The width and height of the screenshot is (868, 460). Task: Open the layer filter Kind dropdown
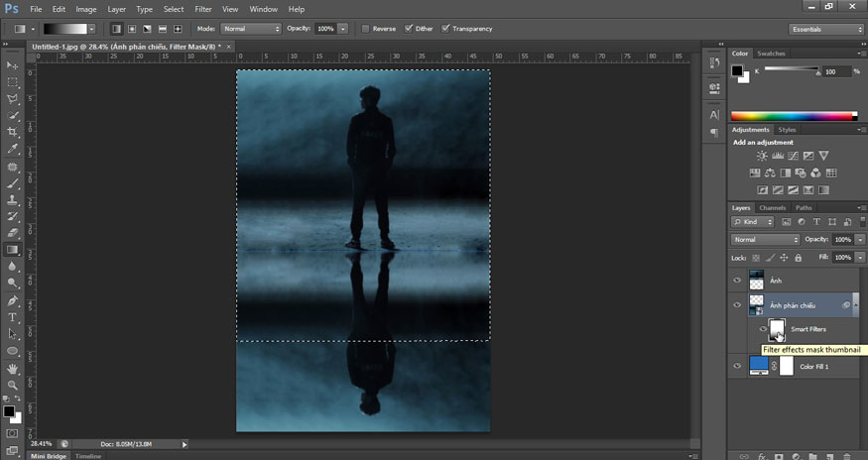[752, 222]
